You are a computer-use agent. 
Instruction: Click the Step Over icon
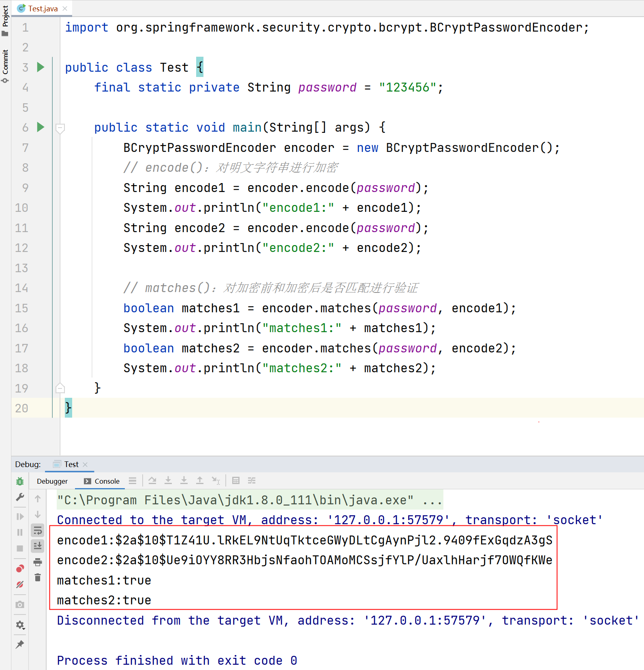[152, 481]
